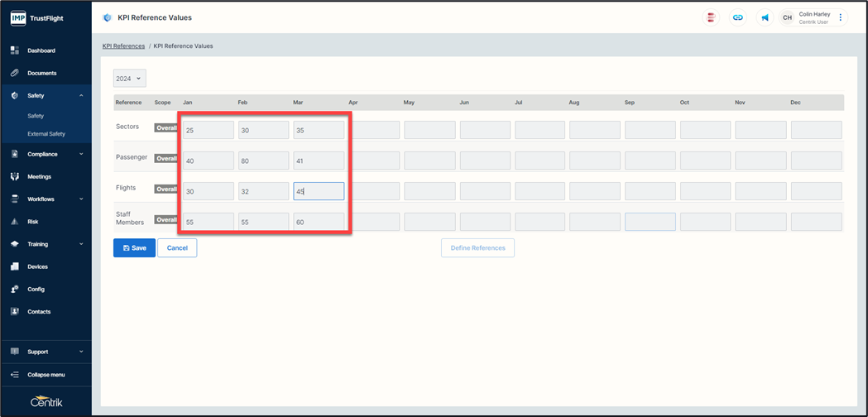Image resolution: width=868 pixels, height=417 pixels.
Task: Click the Sep column header
Action: pyautogui.click(x=630, y=103)
